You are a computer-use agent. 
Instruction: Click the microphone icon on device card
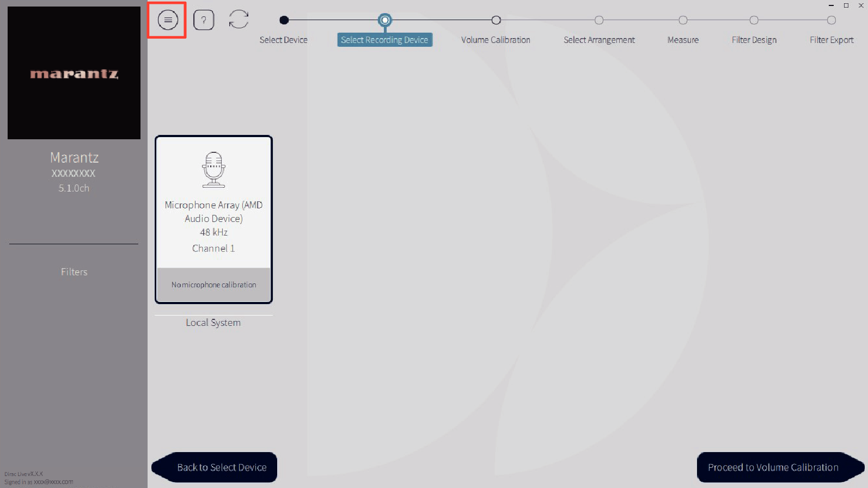pyautogui.click(x=213, y=170)
